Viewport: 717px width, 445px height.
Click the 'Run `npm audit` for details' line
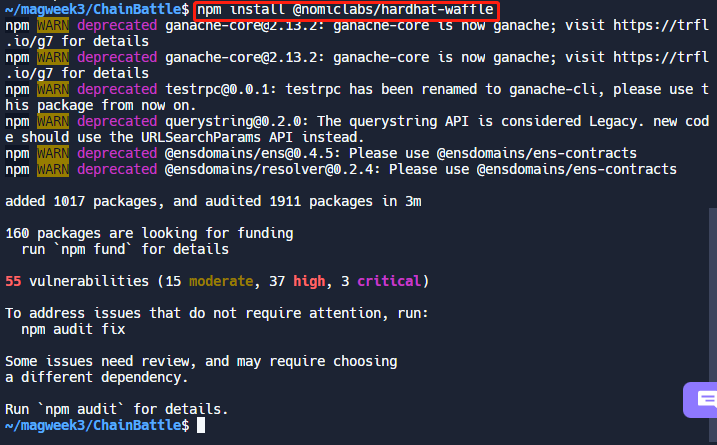pos(117,409)
